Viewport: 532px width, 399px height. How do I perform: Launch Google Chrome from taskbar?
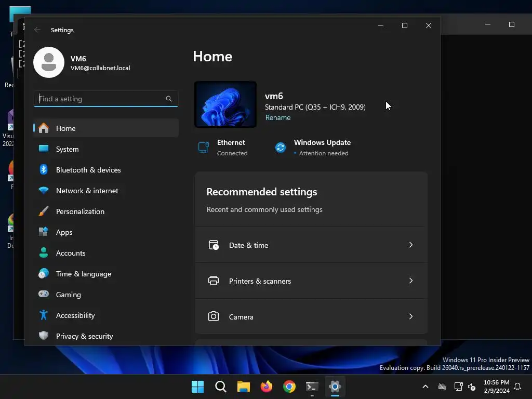pos(289,387)
